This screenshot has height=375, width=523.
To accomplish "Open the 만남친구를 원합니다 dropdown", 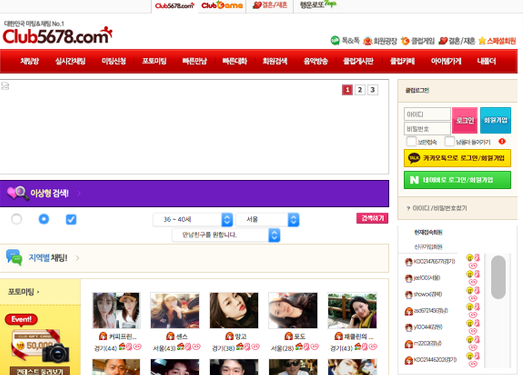I will tap(226, 235).
